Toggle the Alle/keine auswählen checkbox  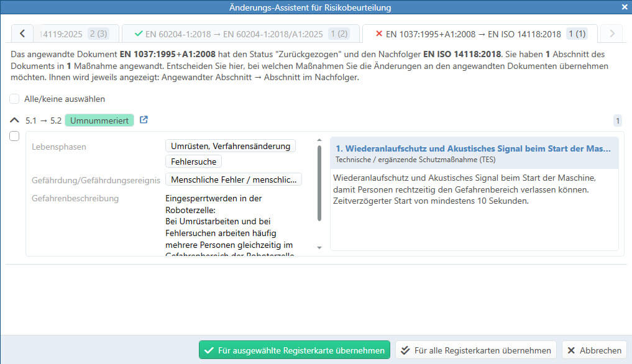tap(14, 99)
